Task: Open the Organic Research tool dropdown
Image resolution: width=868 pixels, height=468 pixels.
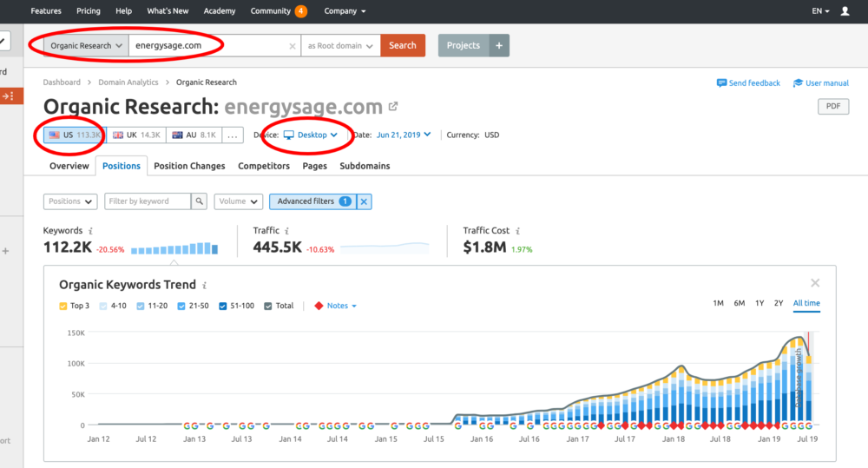Action: click(86, 46)
